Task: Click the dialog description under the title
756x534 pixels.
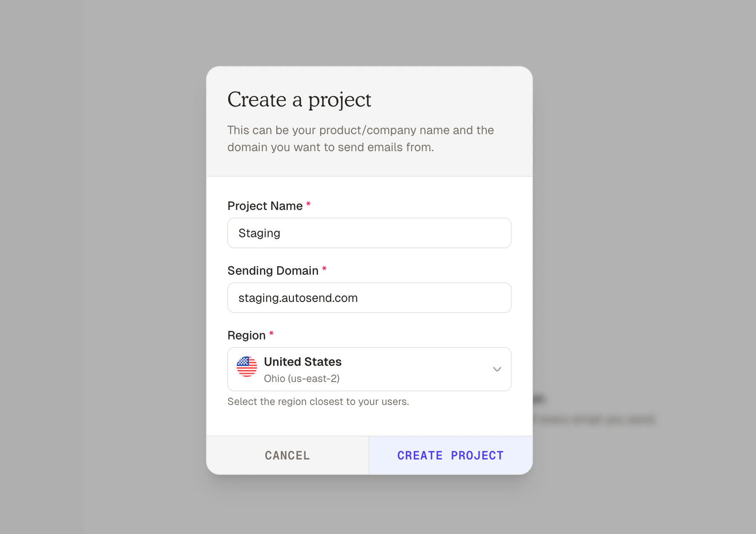Action: point(360,138)
